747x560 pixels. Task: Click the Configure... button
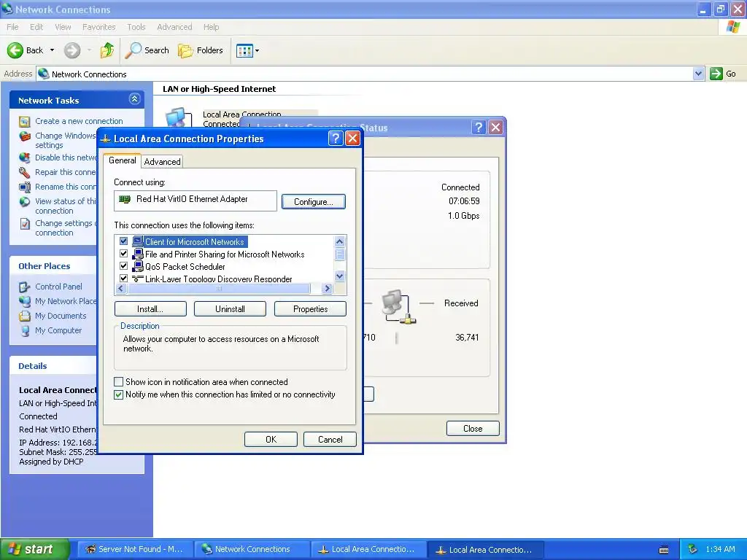click(x=314, y=201)
